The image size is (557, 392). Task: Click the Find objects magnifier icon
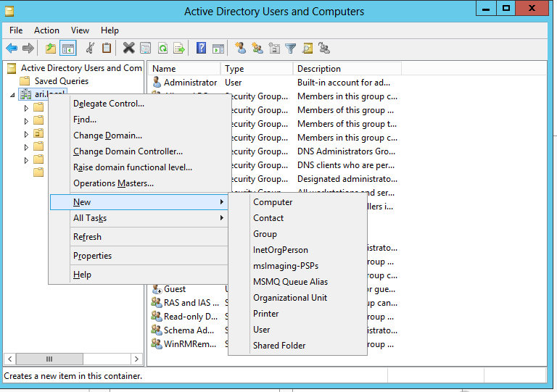pos(308,48)
